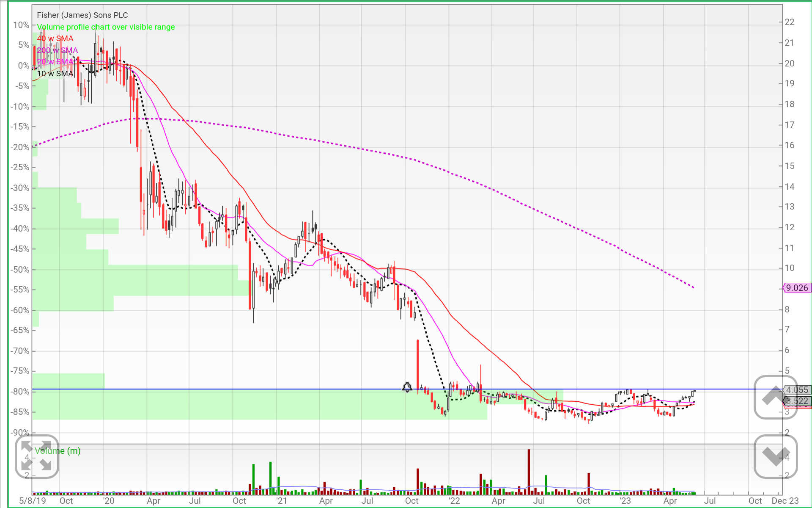Image resolution: width=812 pixels, height=508 pixels.
Task: Click 'Volume profile chart over visible range' label
Action: point(106,27)
